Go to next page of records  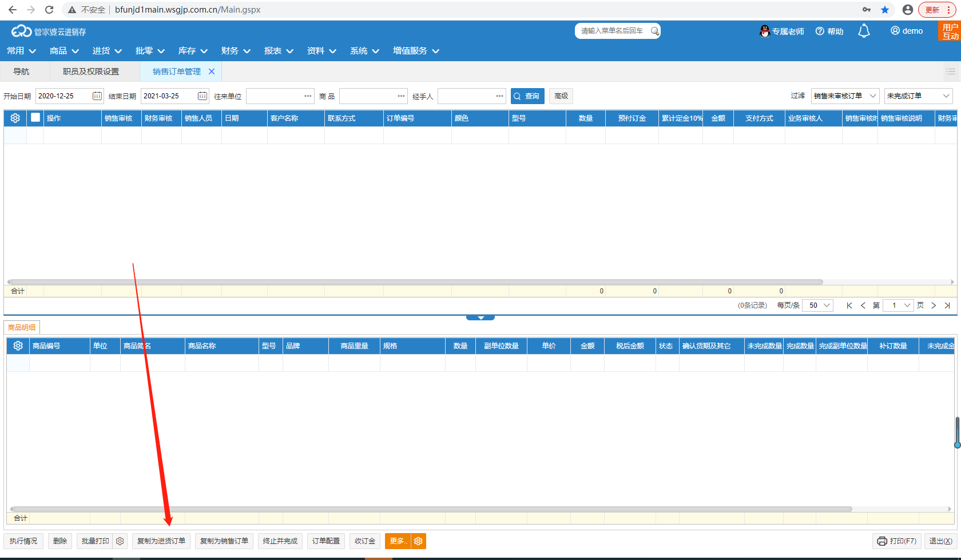point(934,305)
